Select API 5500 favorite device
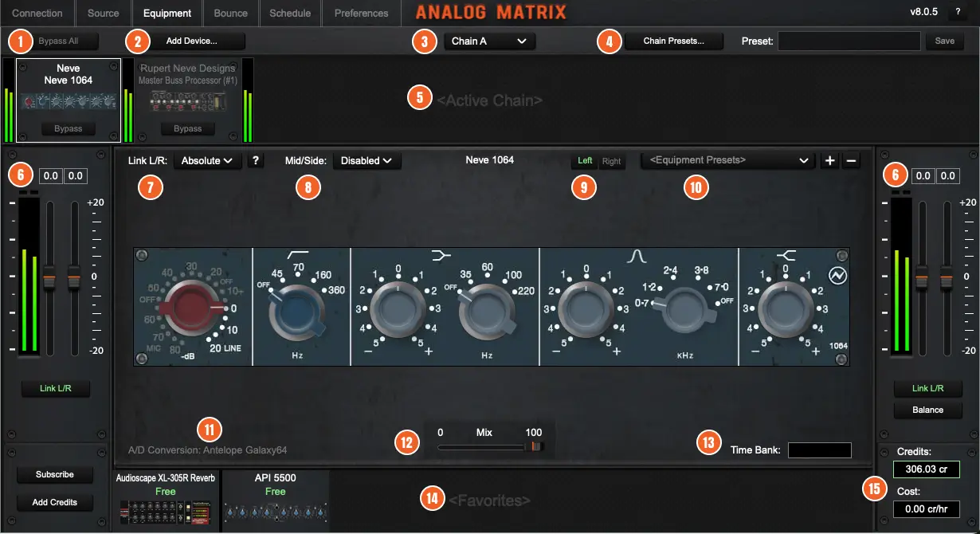The image size is (980, 534). 276,501
